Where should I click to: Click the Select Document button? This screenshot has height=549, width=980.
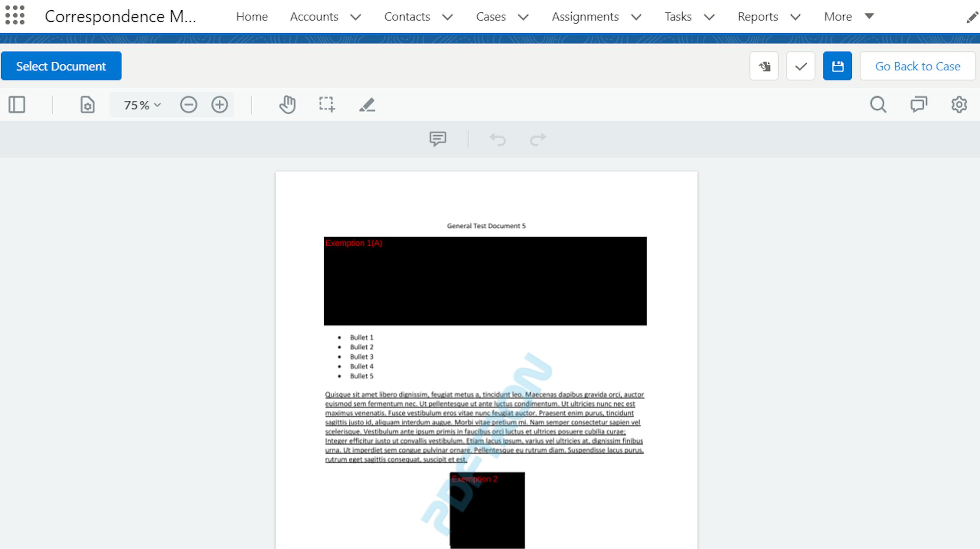(61, 66)
